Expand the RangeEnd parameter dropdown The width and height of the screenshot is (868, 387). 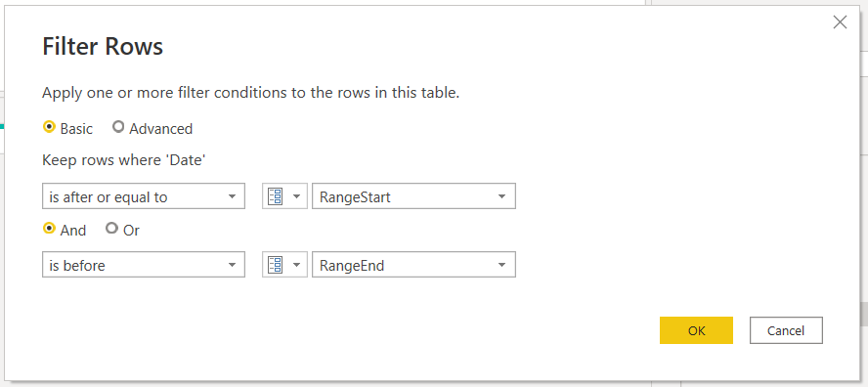point(414,265)
